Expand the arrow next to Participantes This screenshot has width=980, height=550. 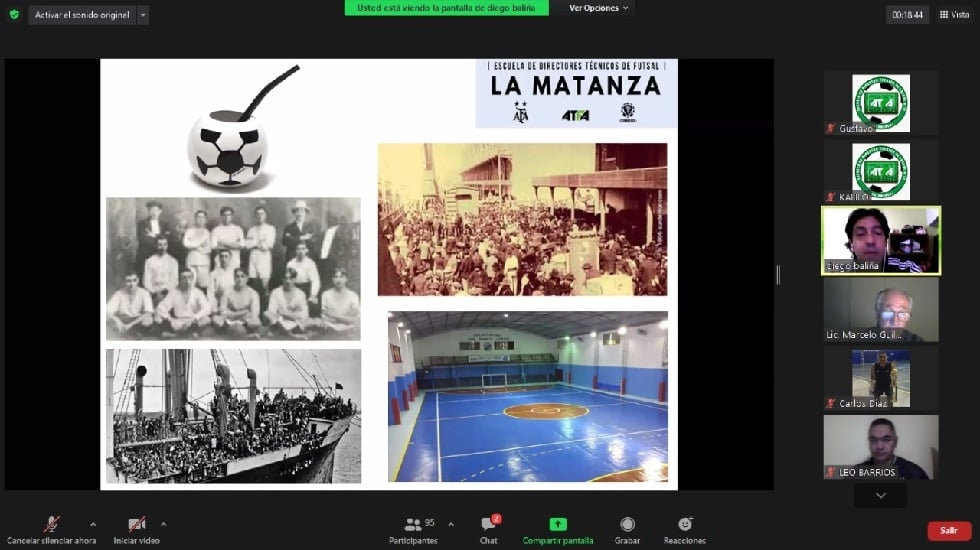pyautogui.click(x=451, y=524)
